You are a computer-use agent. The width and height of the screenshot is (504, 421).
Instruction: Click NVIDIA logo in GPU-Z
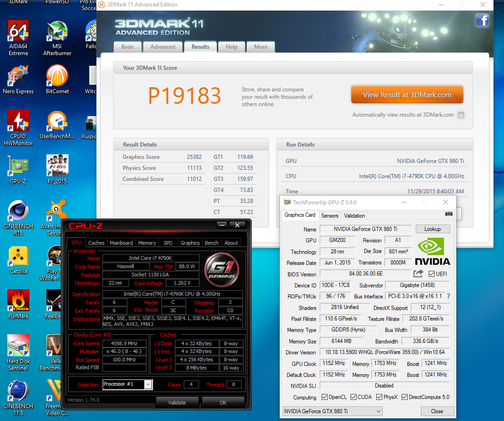coord(432,252)
